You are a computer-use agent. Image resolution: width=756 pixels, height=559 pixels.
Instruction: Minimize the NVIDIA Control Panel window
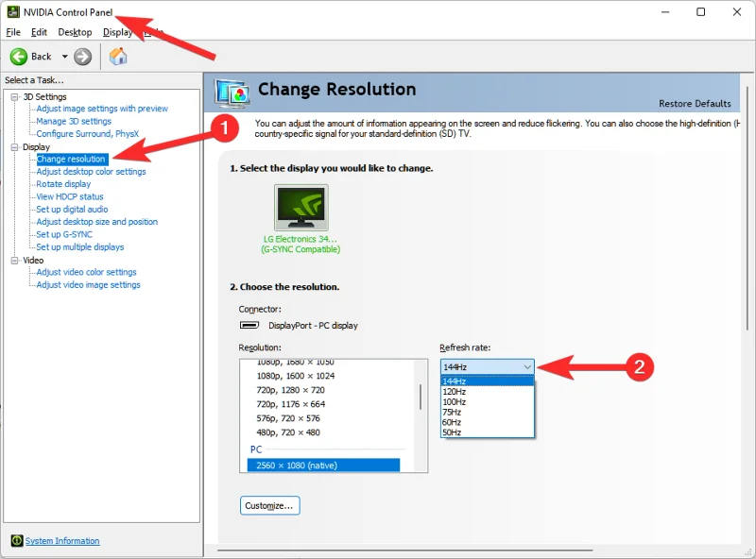[x=665, y=12]
